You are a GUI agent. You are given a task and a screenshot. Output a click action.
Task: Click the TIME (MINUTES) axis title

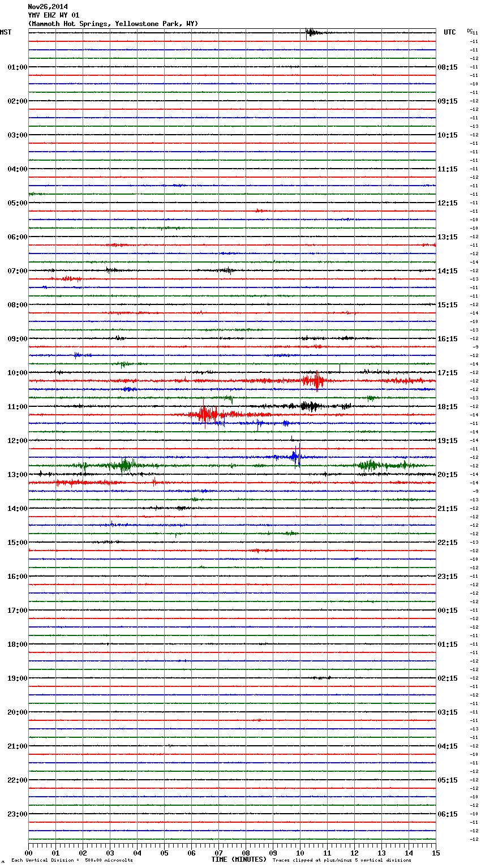pyautogui.click(x=239, y=860)
